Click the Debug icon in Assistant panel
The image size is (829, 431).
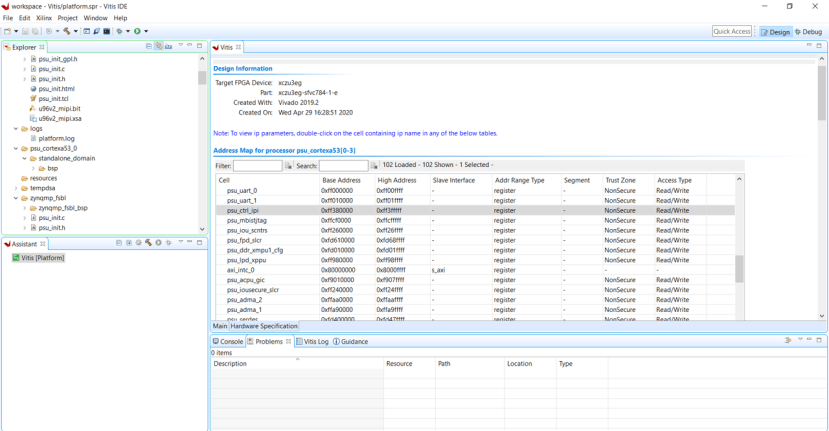[168, 243]
